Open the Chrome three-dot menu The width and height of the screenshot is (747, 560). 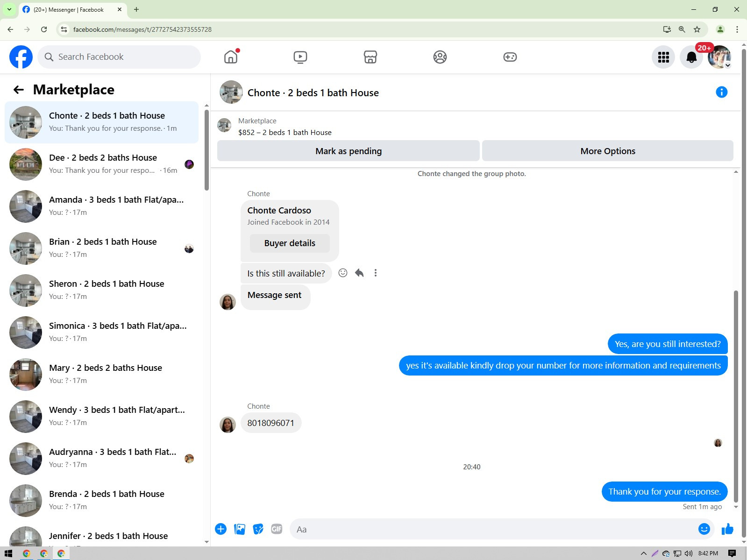tap(737, 29)
